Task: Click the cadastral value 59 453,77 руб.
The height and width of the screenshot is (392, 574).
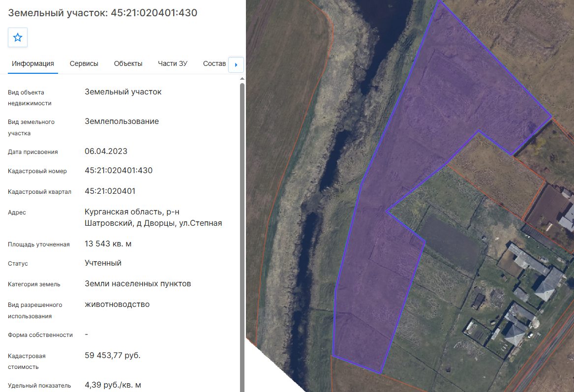Action: pos(112,356)
